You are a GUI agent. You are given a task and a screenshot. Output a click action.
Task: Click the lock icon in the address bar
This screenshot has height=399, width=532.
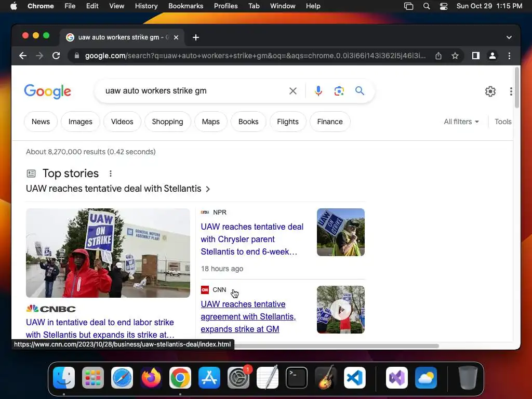click(x=77, y=56)
